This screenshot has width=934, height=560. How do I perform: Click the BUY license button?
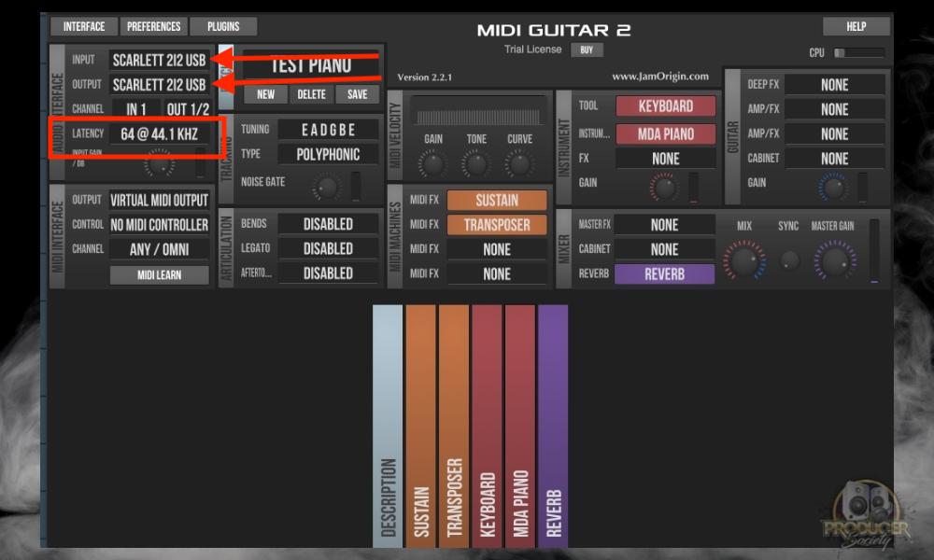(x=587, y=50)
